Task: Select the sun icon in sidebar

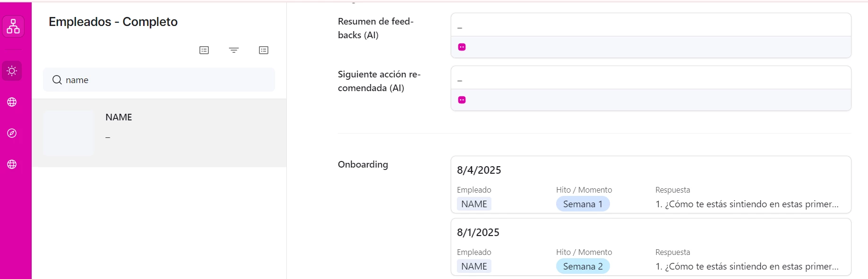Action: click(12, 71)
